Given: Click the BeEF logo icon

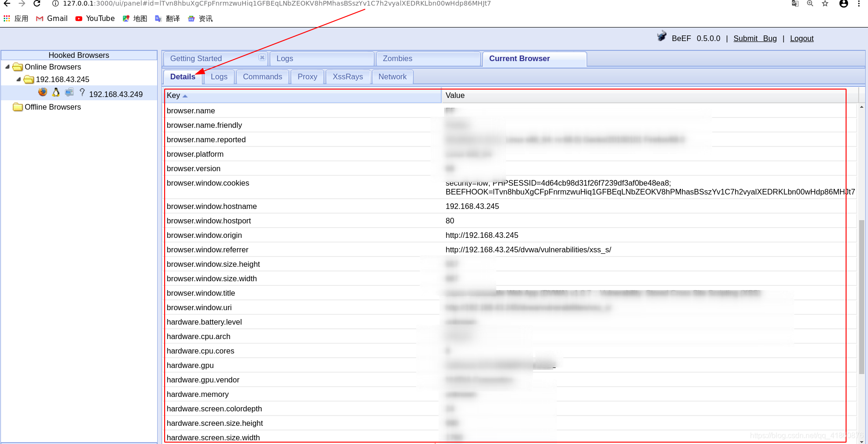Looking at the screenshot, I should pyautogui.click(x=662, y=36).
